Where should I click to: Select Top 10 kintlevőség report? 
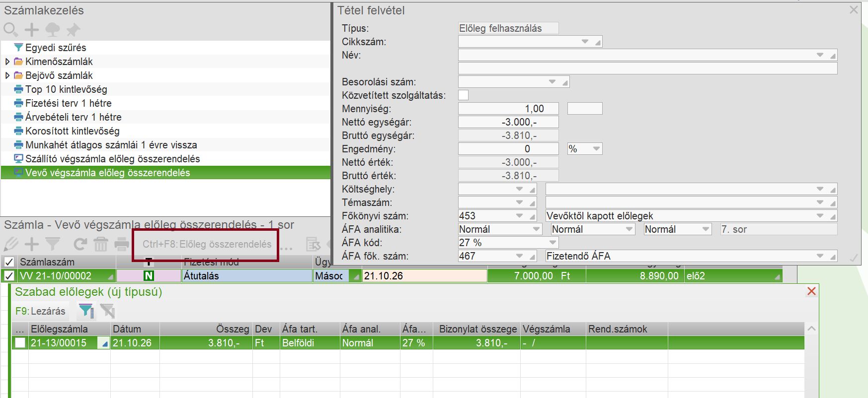66,89
